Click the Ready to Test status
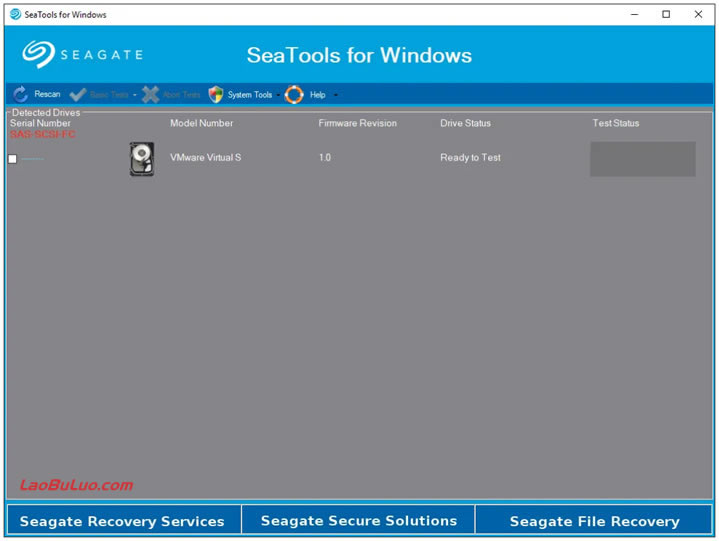This screenshot has width=719, height=541. click(x=470, y=157)
